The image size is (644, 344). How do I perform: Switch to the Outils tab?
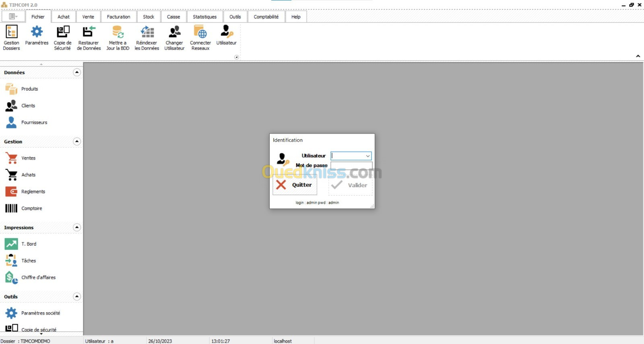click(x=235, y=17)
